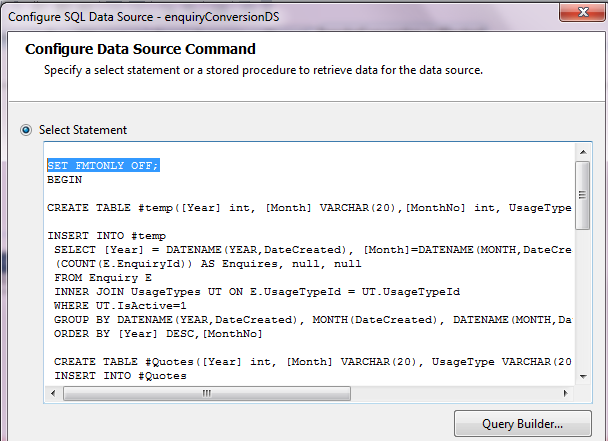The height and width of the screenshot is (441, 608).
Task: Click the horizontal scrollbar right arrow
Action: pos(567,393)
